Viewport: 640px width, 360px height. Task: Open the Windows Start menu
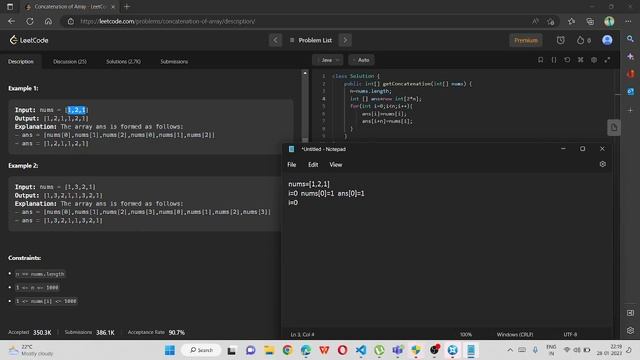click(170, 350)
